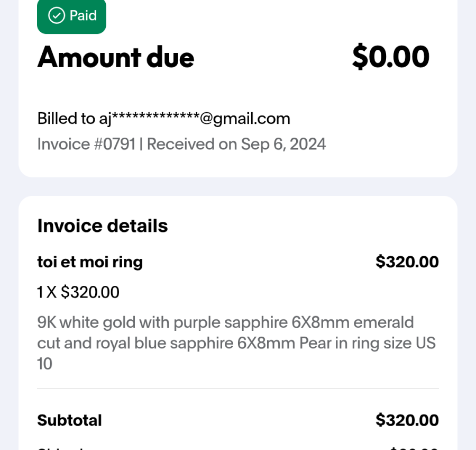The height and width of the screenshot is (450, 476).
Task: Click the partially visible row below Subtotal
Action: click(x=238, y=448)
